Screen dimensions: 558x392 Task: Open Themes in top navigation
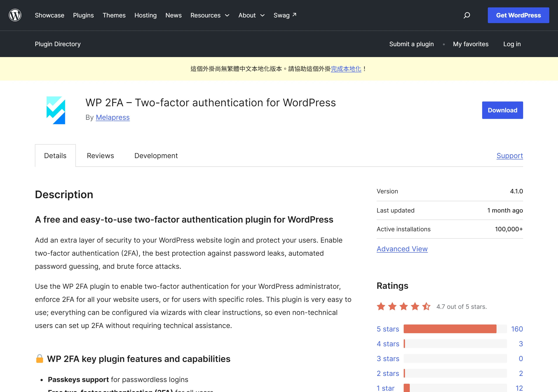click(114, 15)
